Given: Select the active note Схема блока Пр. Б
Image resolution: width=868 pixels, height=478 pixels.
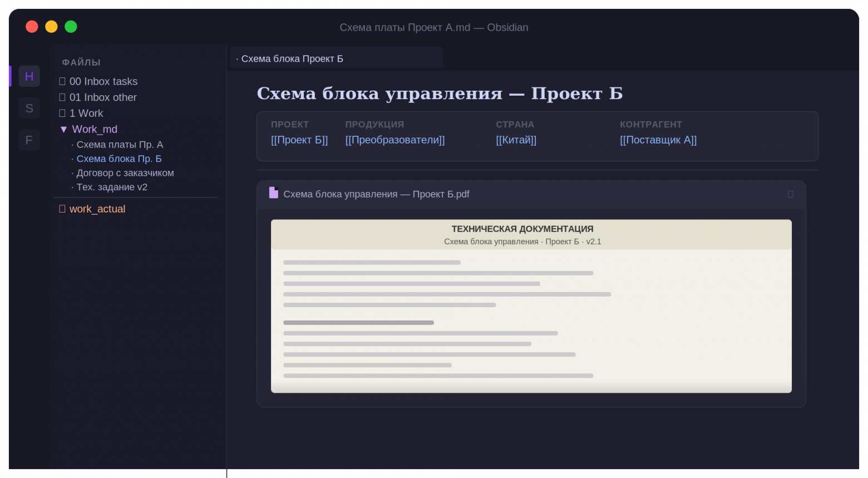Looking at the screenshot, I should tap(119, 159).
